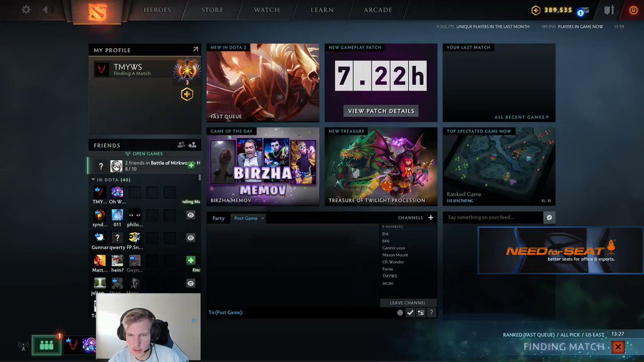
Task: Select member 666 in channel list
Action: pos(386,241)
